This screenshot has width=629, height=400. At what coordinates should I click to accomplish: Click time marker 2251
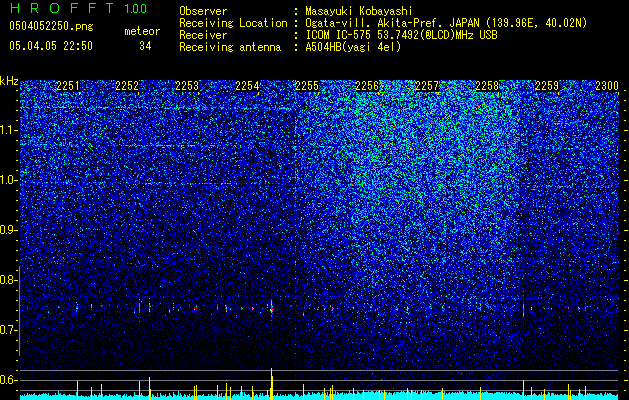point(68,86)
